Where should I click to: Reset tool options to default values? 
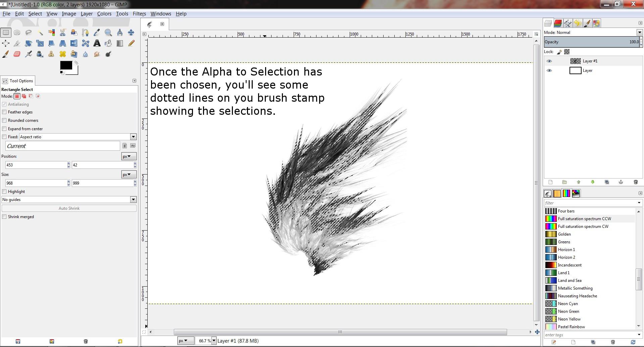(120, 342)
